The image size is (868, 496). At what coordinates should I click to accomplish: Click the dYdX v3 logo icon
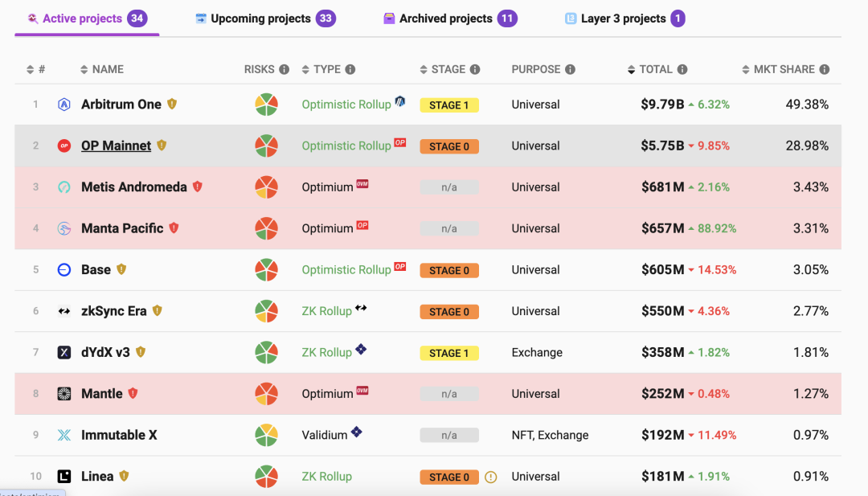click(x=64, y=352)
